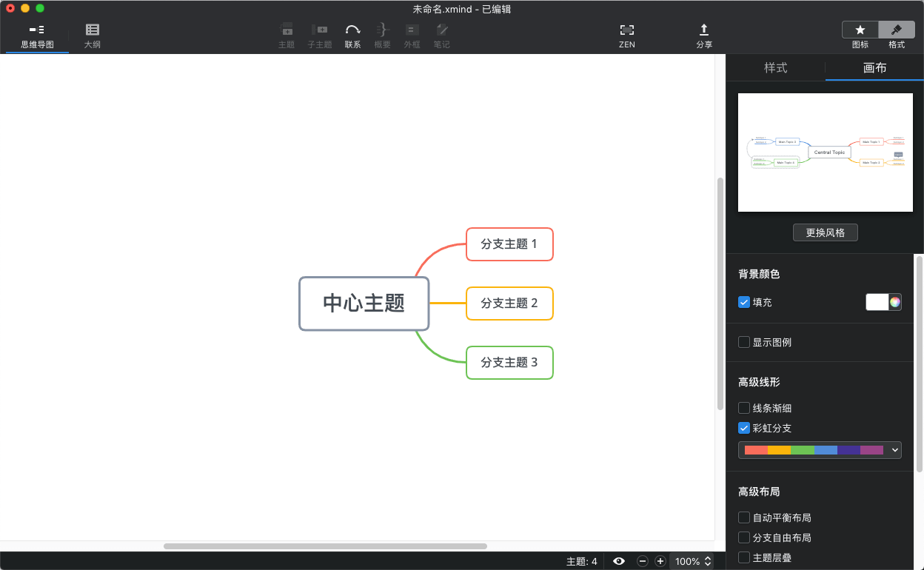Open the 图标 star panel
924x570 pixels.
860,30
